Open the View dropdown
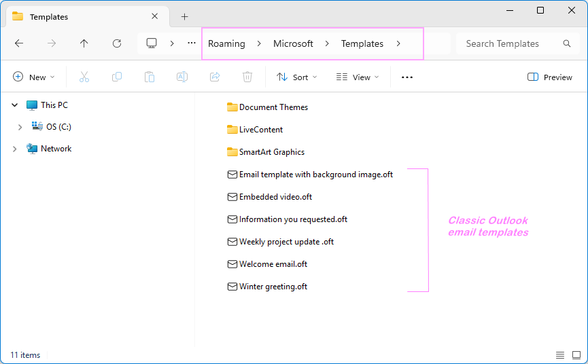Viewport: 588px width, 364px height. pyautogui.click(x=358, y=77)
